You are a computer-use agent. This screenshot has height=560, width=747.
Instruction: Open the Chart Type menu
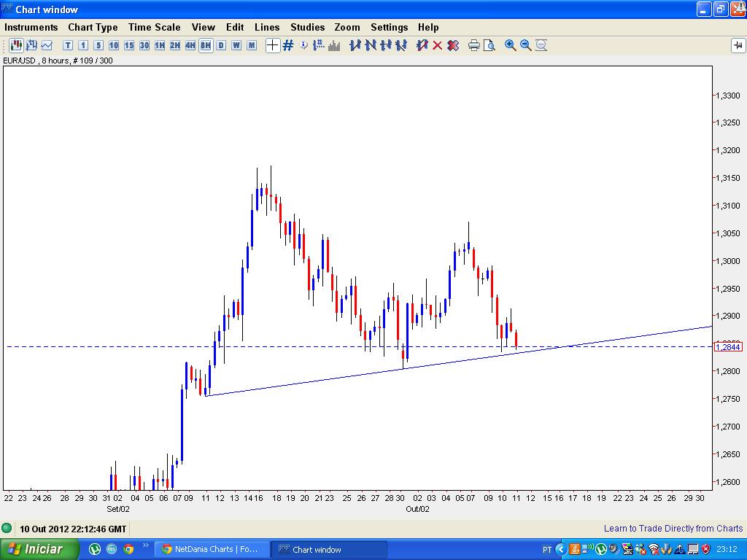click(x=93, y=27)
